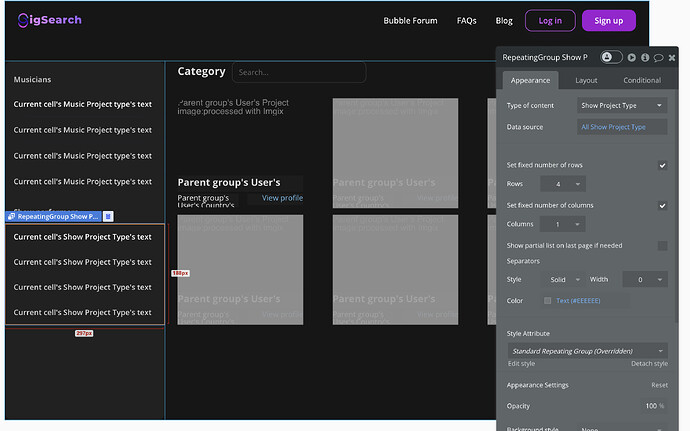Screen dimensions: 690x431
Task: Select the Musicians heading text
Action: click(x=32, y=80)
